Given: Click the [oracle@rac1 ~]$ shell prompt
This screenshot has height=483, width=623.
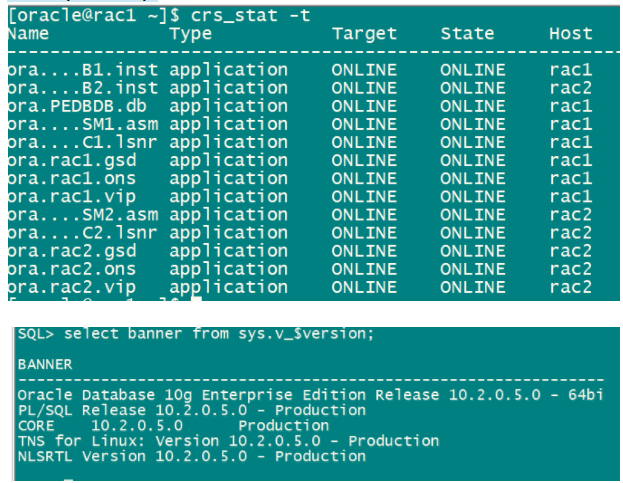Looking at the screenshot, I should coord(94,16).
